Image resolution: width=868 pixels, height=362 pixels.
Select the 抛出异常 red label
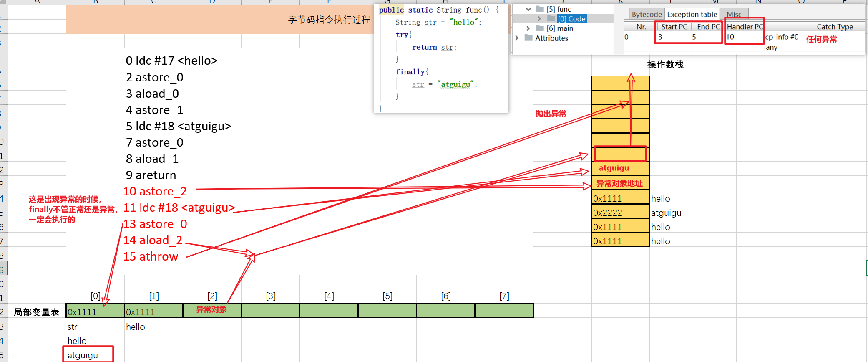pyautogui.click(x=551, y=114)
